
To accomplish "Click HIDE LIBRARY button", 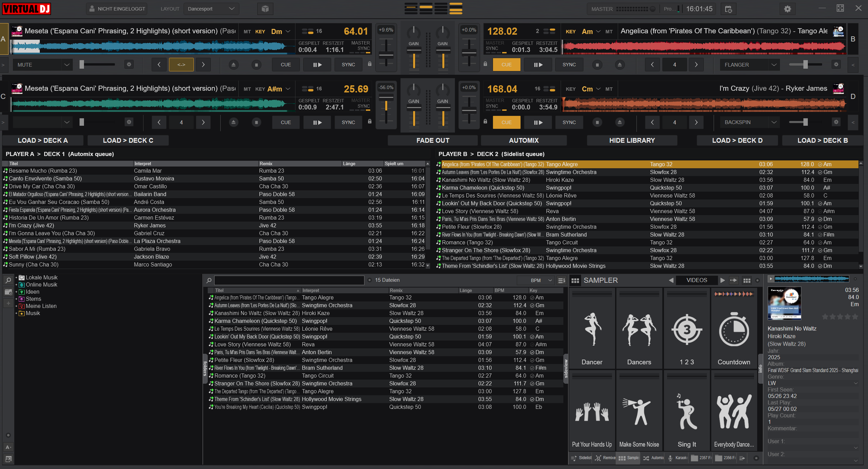I will point(632,140).
